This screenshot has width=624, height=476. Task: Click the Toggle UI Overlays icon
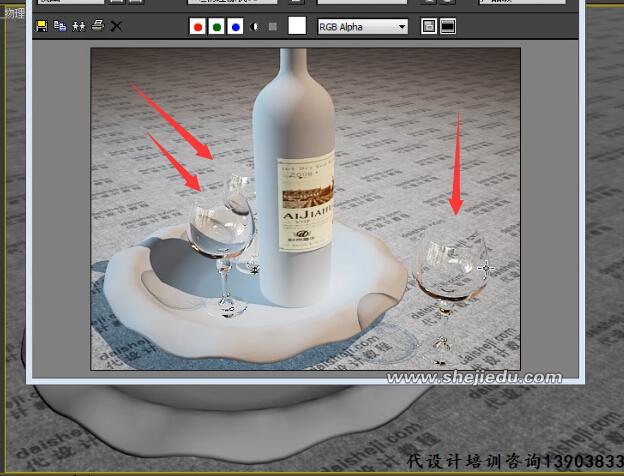pyautogui.click(x=429, y=26)
